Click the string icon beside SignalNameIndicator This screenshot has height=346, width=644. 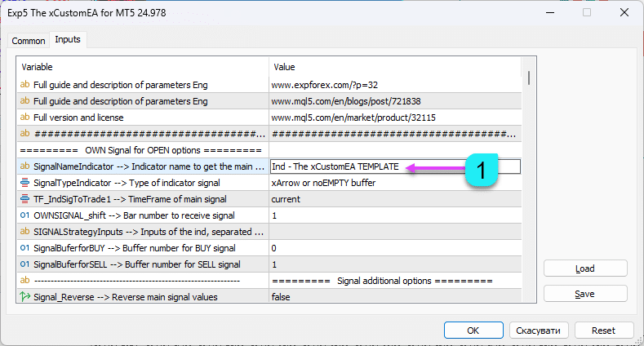point(24,166)
